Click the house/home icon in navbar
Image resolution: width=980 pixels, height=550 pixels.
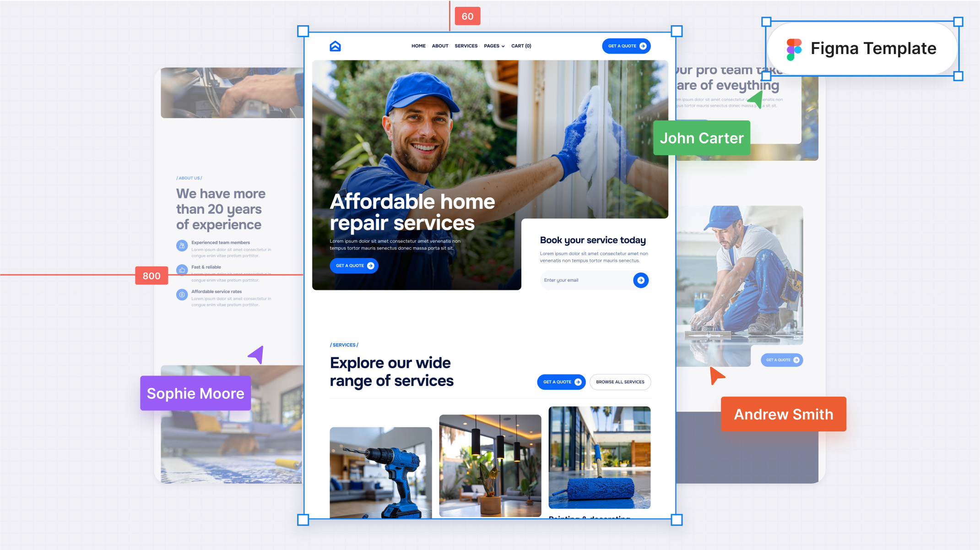point(335,46)
